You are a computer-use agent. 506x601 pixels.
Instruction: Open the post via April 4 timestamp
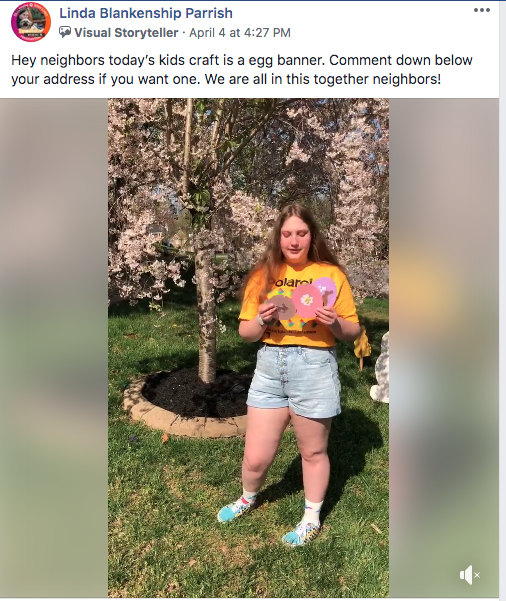coord(240,33)
